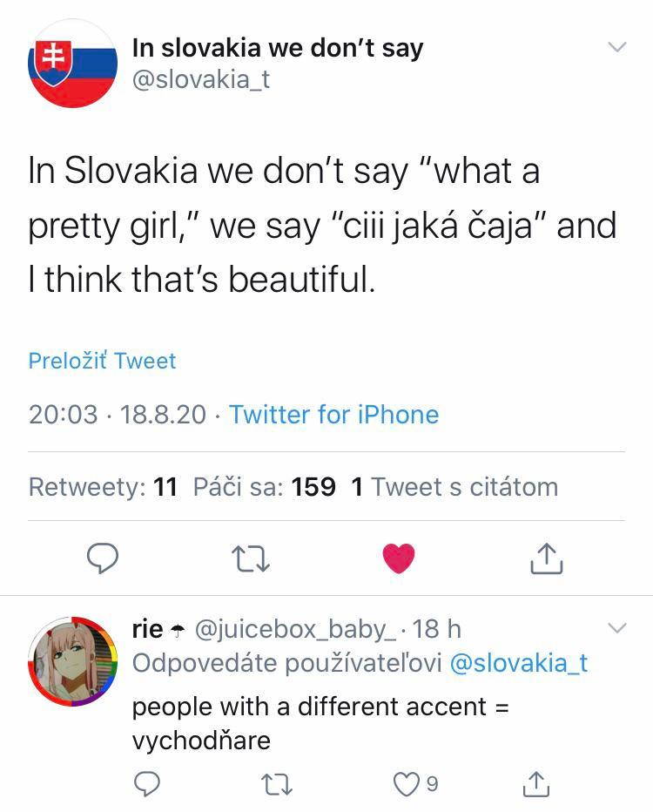653x812 pixels.
Task: Open Tweet s citátom quotes list
Action: pyautogui.click(x=454, y=487)
